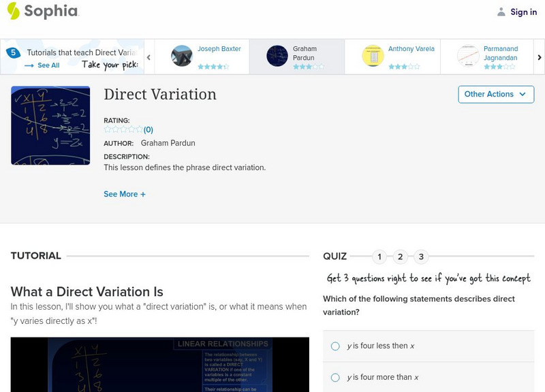The image size is (545, 392).
Task: Click author name Graham Pardun
Action: point(168,143)
